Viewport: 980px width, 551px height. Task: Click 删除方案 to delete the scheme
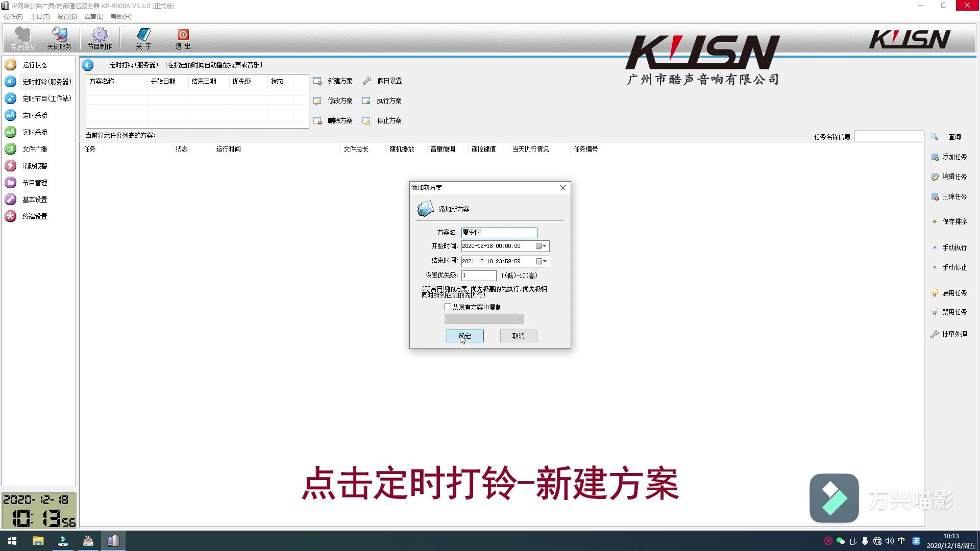pos(333,120)
